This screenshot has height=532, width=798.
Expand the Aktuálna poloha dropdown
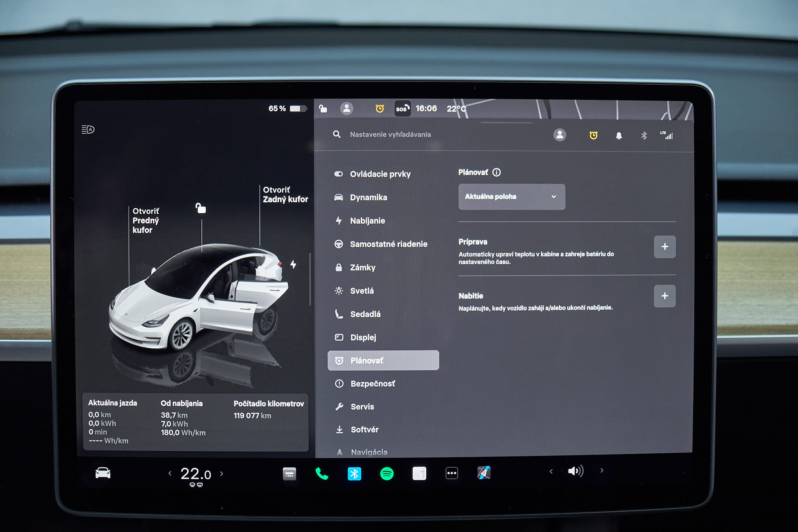(512, 197)
